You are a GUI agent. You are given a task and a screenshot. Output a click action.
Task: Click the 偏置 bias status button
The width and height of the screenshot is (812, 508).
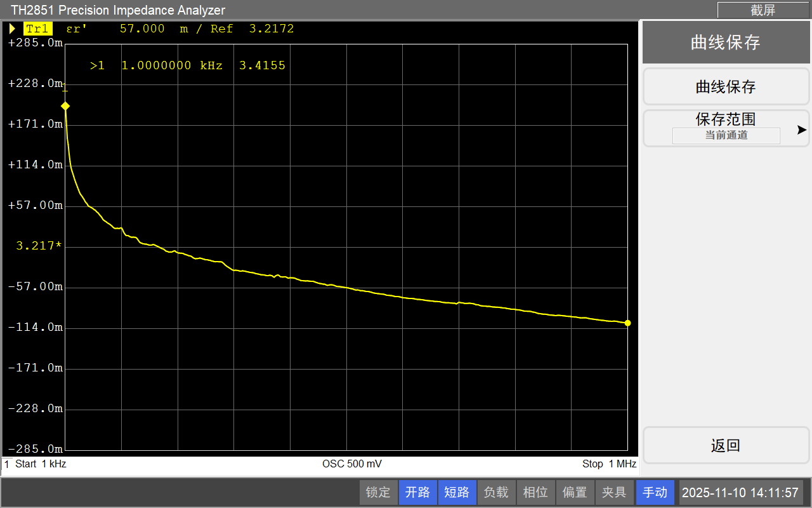(x=575, y=492)
